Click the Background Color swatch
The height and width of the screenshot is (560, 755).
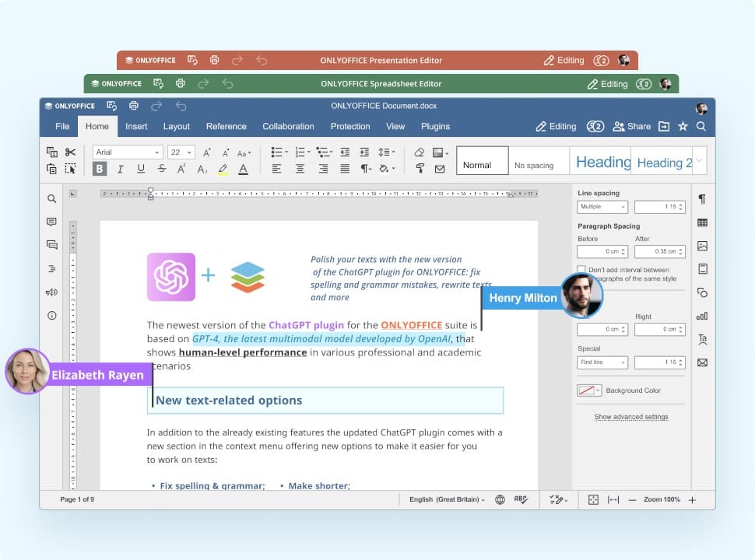586,390
